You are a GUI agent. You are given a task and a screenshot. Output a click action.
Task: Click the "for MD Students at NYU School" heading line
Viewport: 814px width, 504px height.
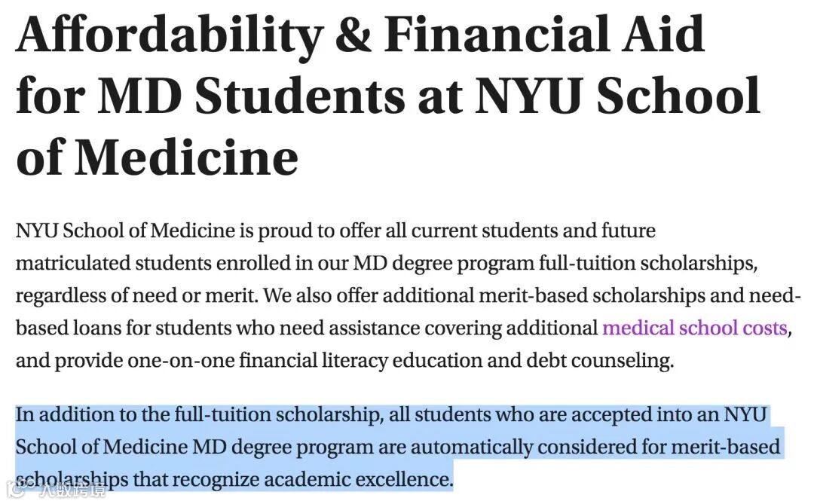pyautogui.click(x=387, y=96)
